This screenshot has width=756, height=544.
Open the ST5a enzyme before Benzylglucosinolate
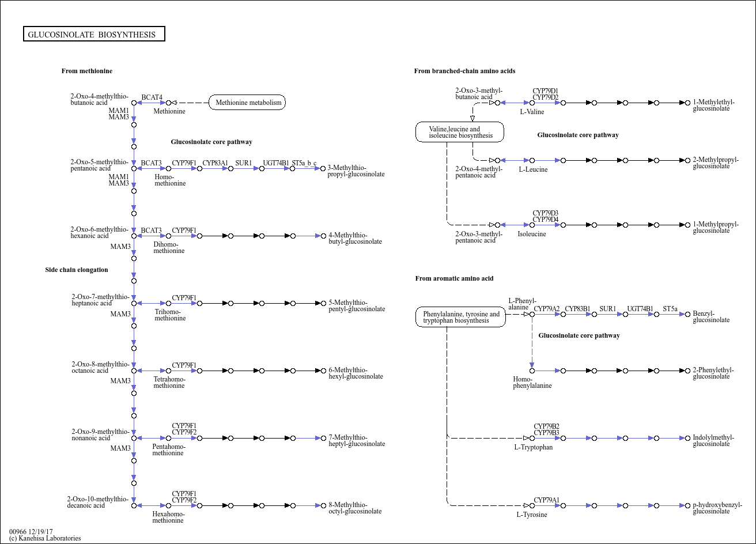[670, 309]
